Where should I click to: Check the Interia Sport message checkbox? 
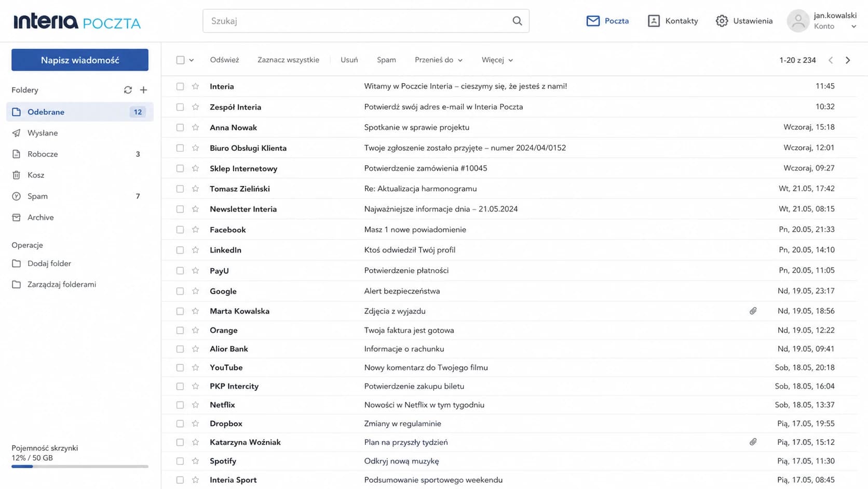coord(180,480)
